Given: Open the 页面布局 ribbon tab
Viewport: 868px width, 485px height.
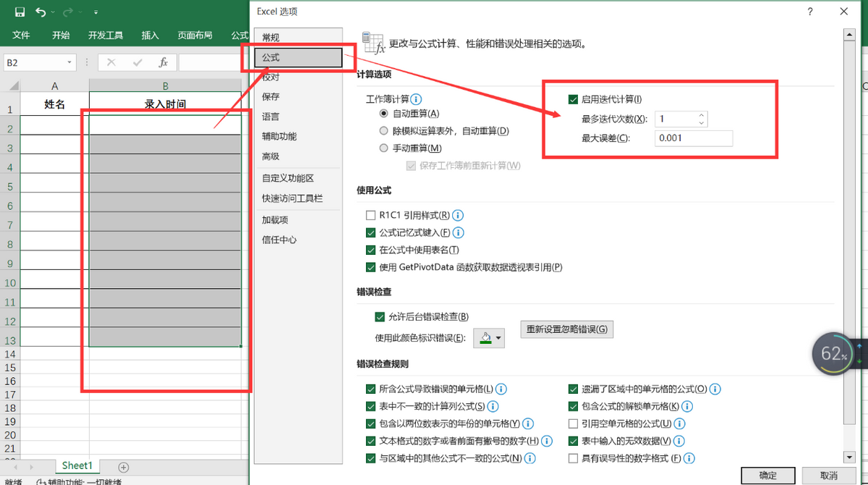Looking at the screenshot, I should (195, 35).
